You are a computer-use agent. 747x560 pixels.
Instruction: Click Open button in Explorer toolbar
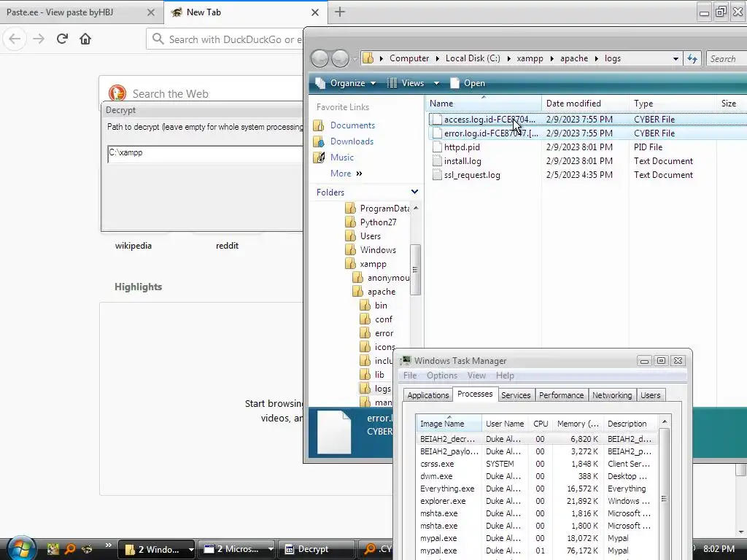(468, 83)
